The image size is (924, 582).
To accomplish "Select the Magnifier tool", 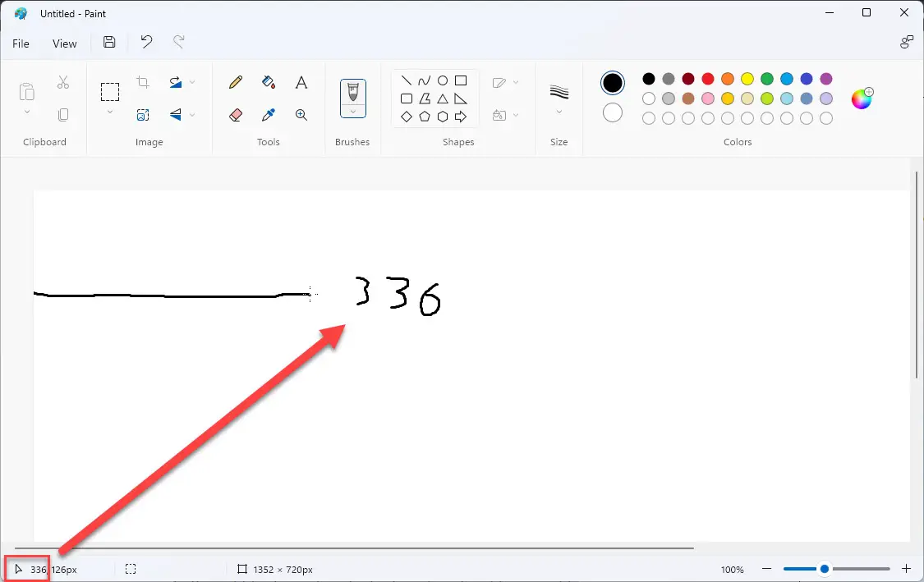I will (x=301, y=115).
